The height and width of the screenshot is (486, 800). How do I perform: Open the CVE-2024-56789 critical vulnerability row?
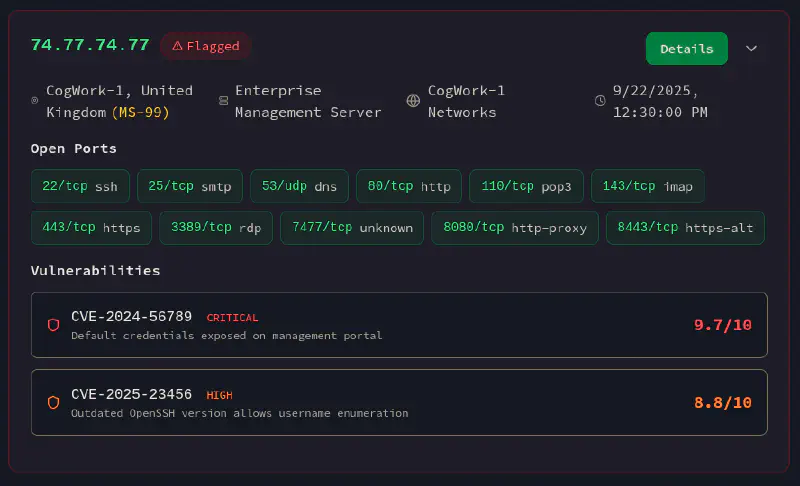(399, 325)
